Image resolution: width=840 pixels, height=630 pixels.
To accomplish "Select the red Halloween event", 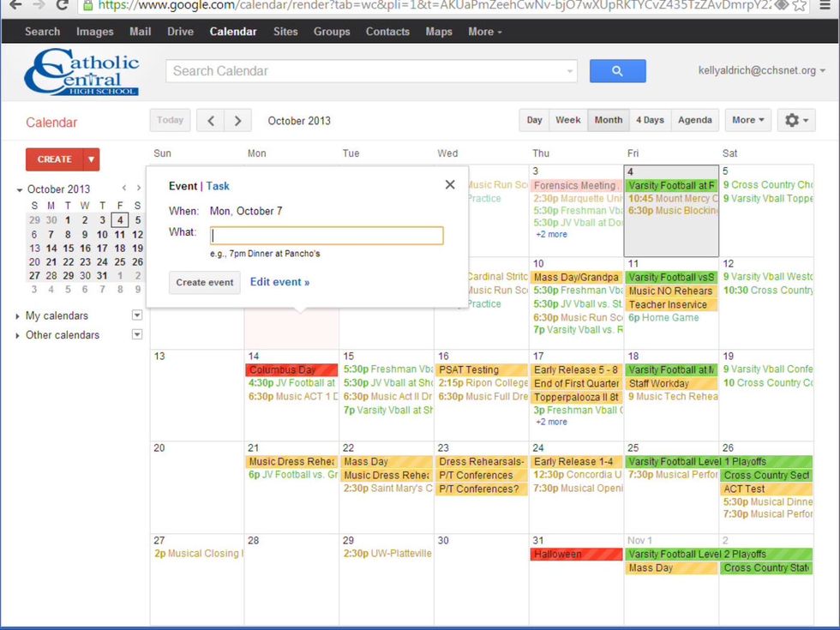I will pos(576,555).
